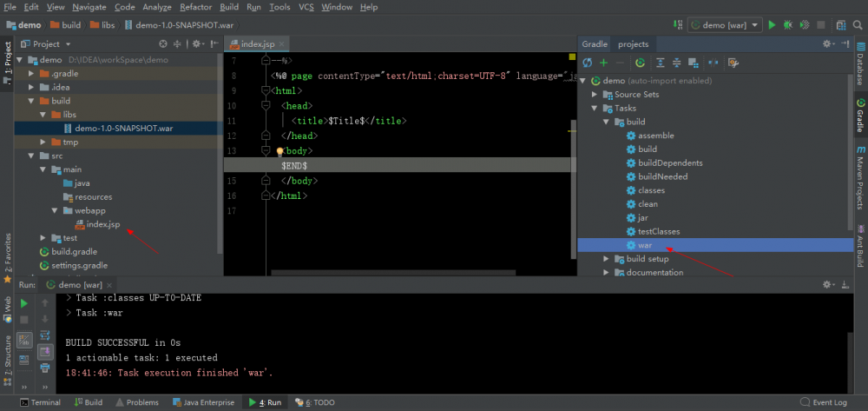This screenshot has width=868, height=411.
Task: Click the green Run button in the main toolbar
Action: pos(772,25)
